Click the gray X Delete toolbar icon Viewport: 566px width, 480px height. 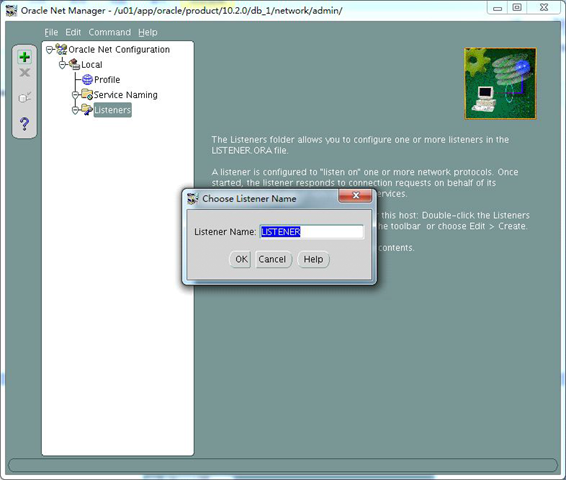point(25,73)
